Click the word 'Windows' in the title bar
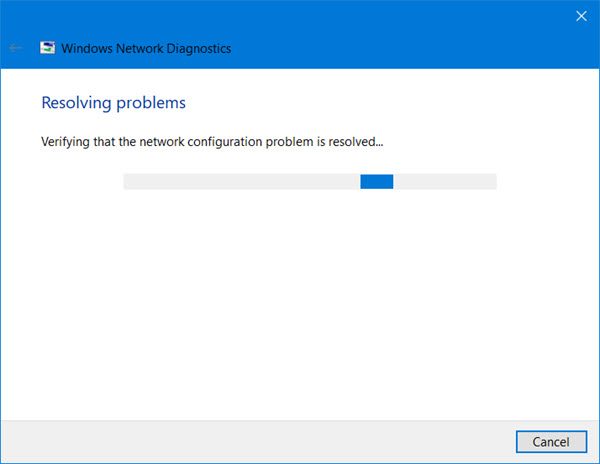The image size is (600, 464). (x=87, y=49)
